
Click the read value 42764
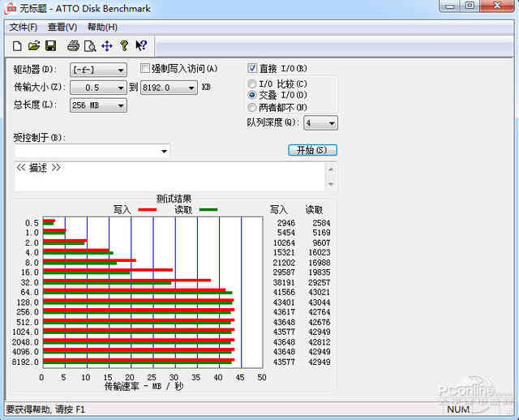click(x=319, y=312)
